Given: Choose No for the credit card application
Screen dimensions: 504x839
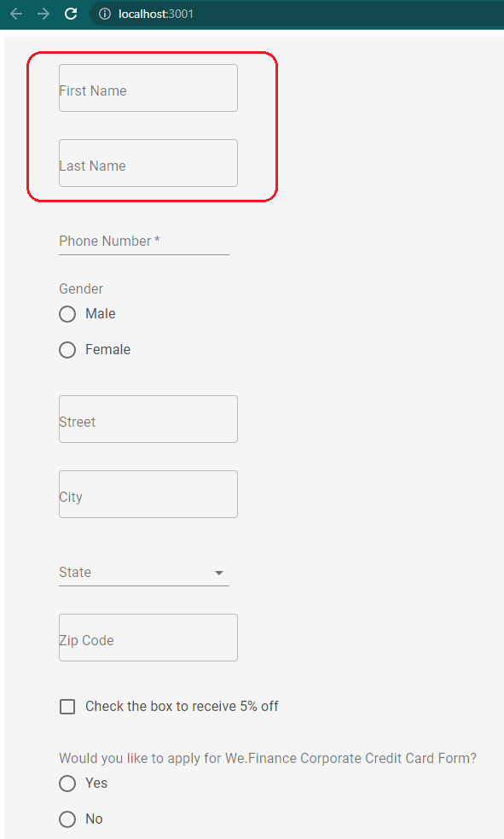Looking at the screenshot, I should click(x=67, y=819).
